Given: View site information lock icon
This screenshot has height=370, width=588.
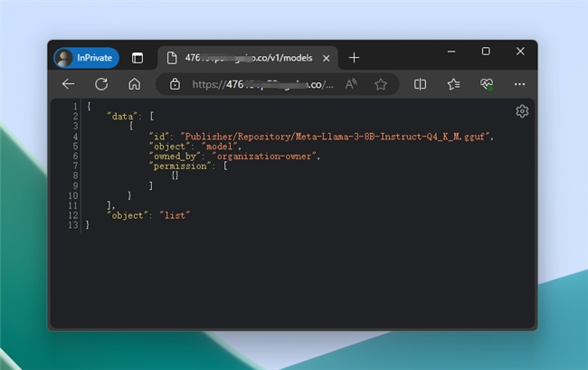Looking at the screenshot, I should point(175,84).
